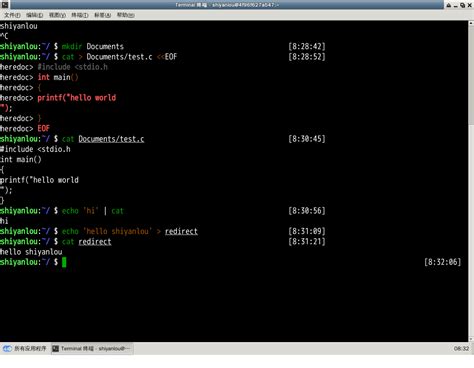The image size is (474, 368).
Task: Click the shade window button in title bar
Action: point(449,5)
